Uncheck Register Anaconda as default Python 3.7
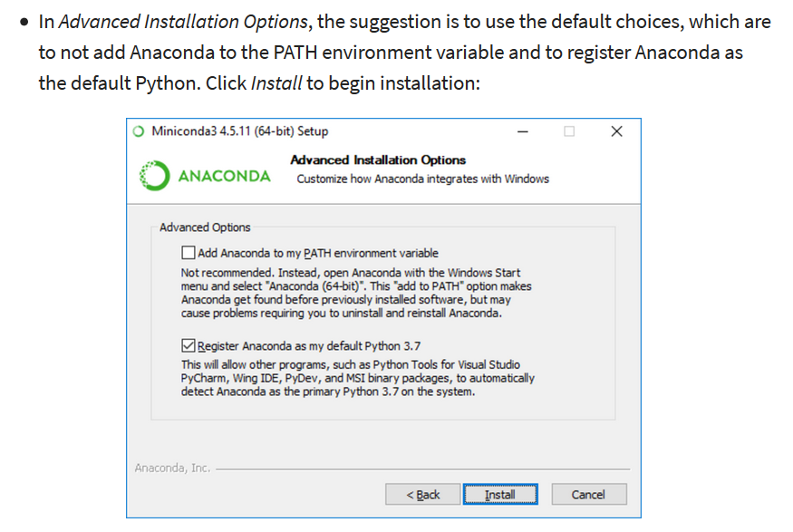Screen dimensions: 793x532 (x=189, y=345)
